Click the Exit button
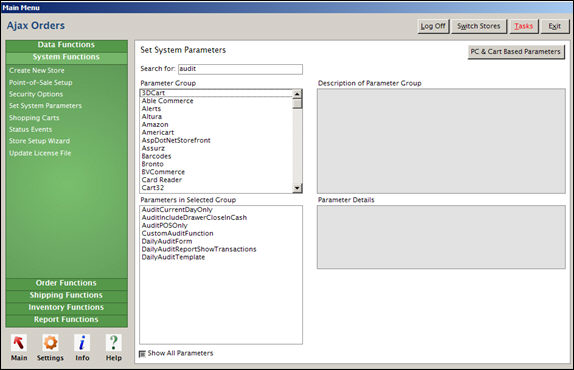This screenshot has width=574, height=370. 555,26
